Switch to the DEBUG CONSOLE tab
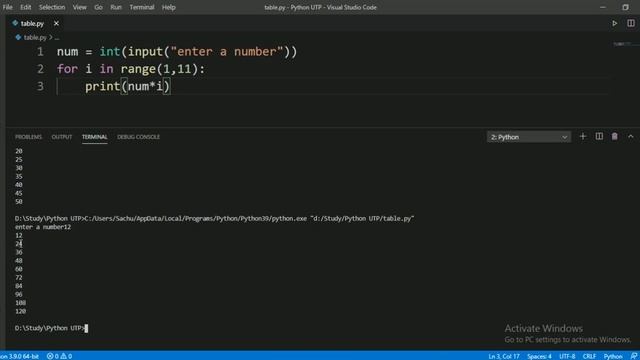 pyautogui.click(x=138, y=137)
